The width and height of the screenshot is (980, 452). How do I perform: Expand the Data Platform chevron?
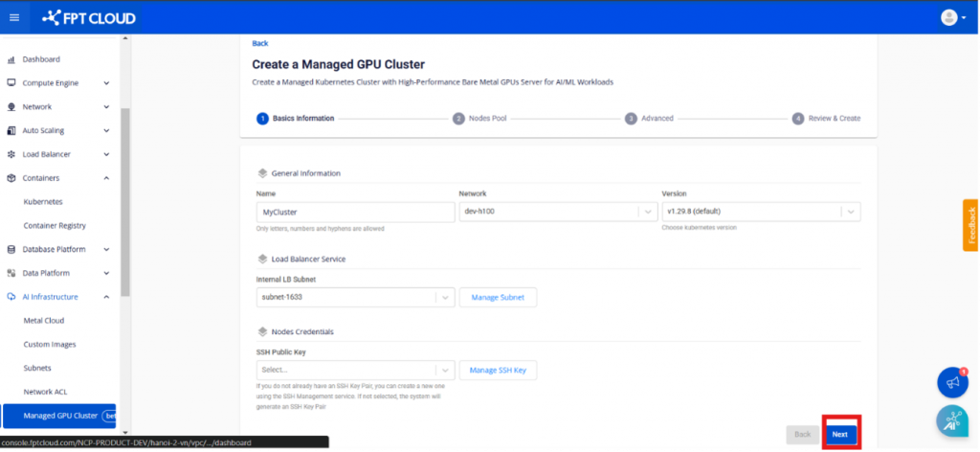coord(106,273)
